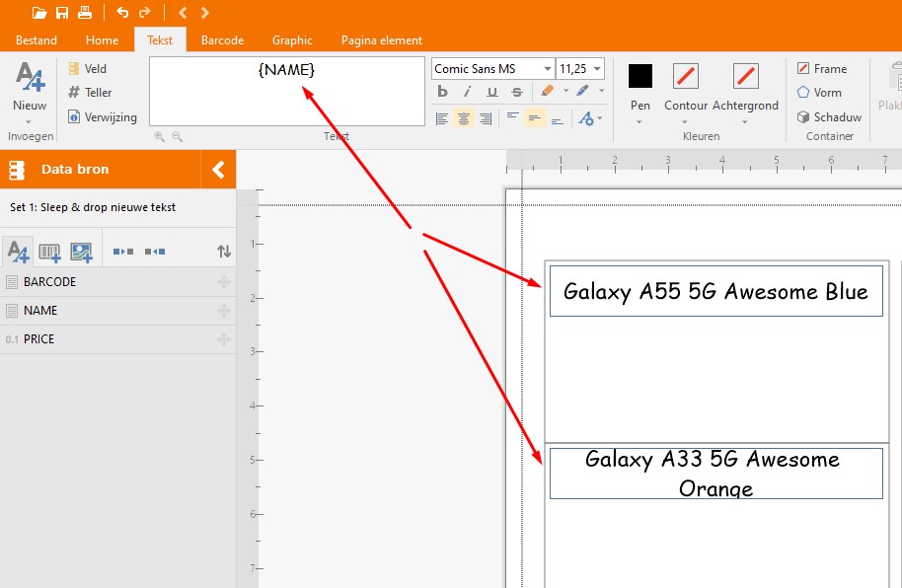Add new barcode element in Data bron panel
Screen dimensions: 902x588
49,253
